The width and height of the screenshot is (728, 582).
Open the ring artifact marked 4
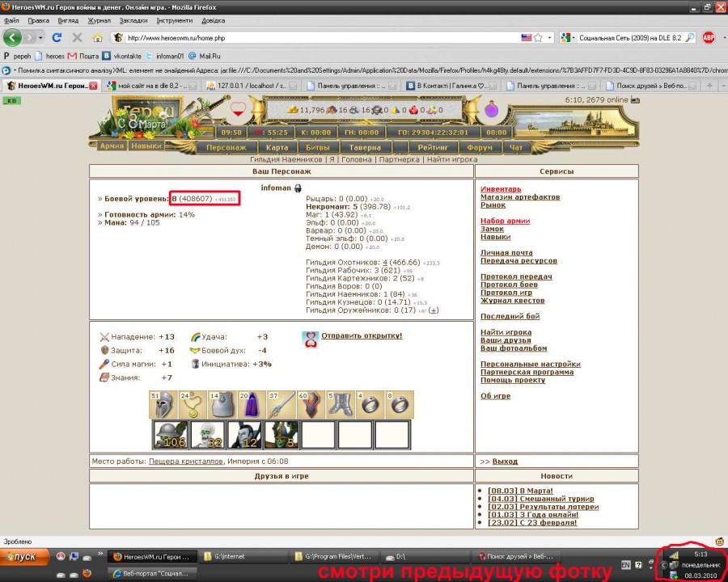[370, 405]
